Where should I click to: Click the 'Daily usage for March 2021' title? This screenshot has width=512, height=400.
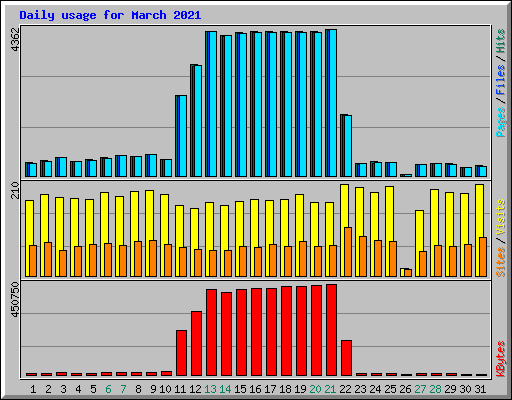pyautogui.click(x=110, y=15)
